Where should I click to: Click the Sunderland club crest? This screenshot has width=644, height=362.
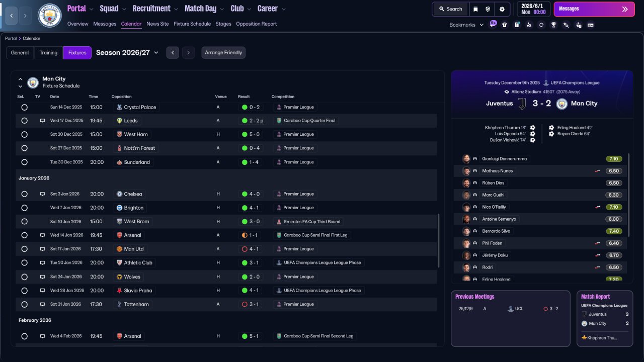click(x=119, y=162)
